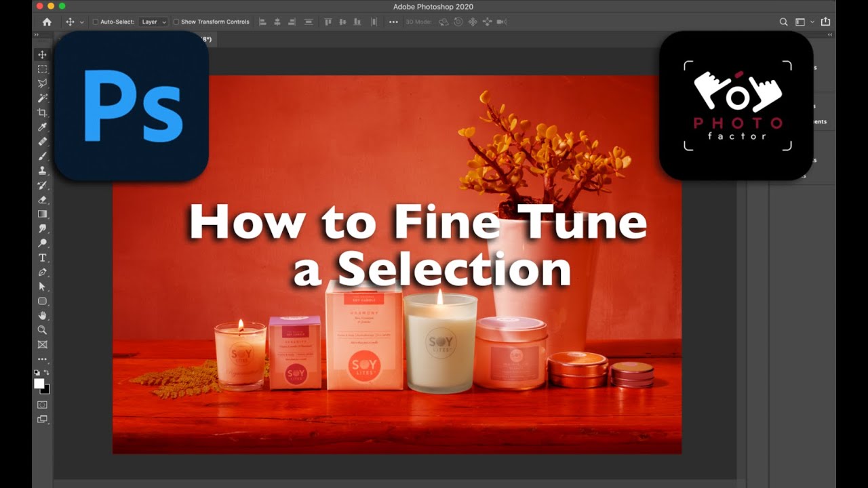Open Photoshop search
Screen dimensions: 868x488
pyautogui.click(x=783, y=22)
